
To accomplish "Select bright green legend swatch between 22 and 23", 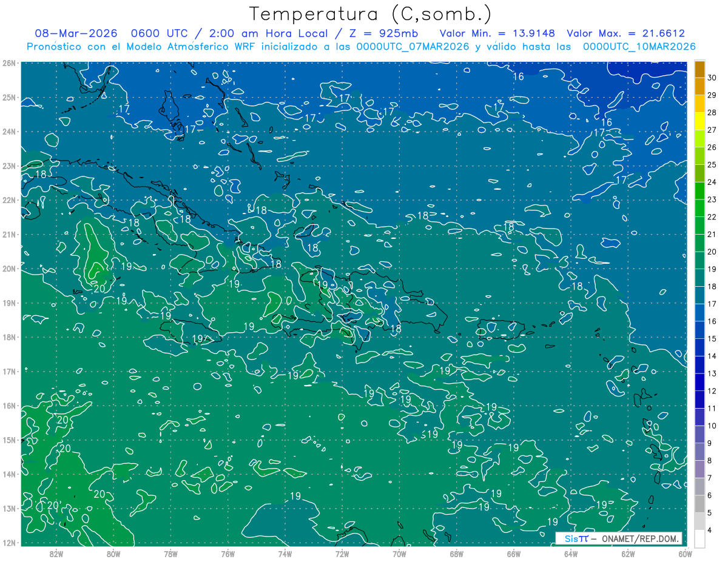I will tap(699, 208).
